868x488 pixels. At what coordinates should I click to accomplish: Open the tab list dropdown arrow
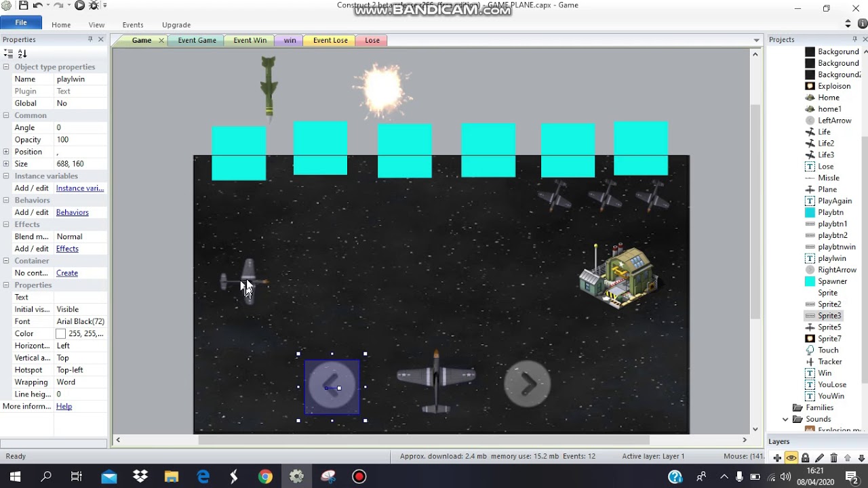[756, 41]
